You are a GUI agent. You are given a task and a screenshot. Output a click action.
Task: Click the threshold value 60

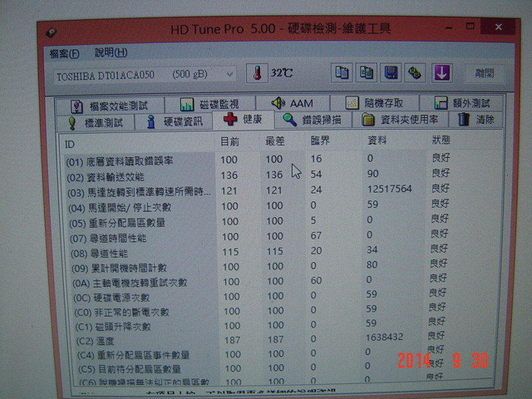[x=316, y=280]
